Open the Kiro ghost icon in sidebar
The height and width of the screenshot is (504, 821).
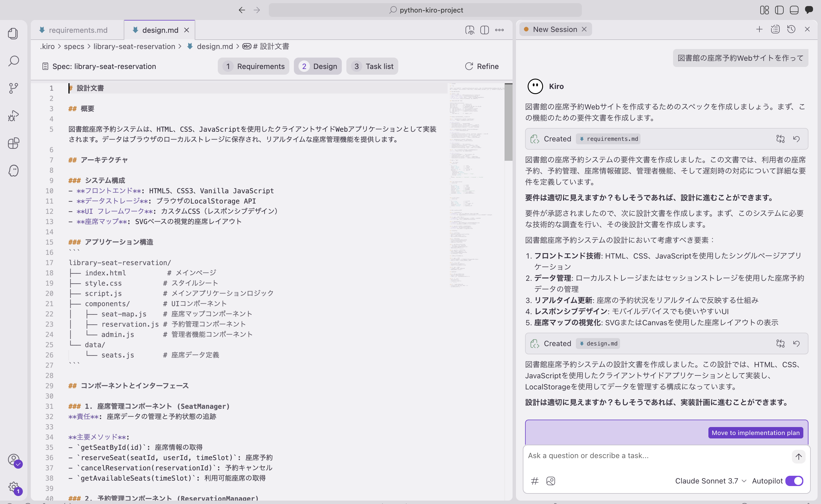(x=13, y=170)
